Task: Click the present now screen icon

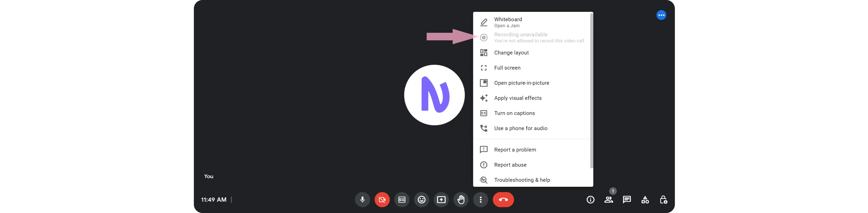Action: coord(441,199)
